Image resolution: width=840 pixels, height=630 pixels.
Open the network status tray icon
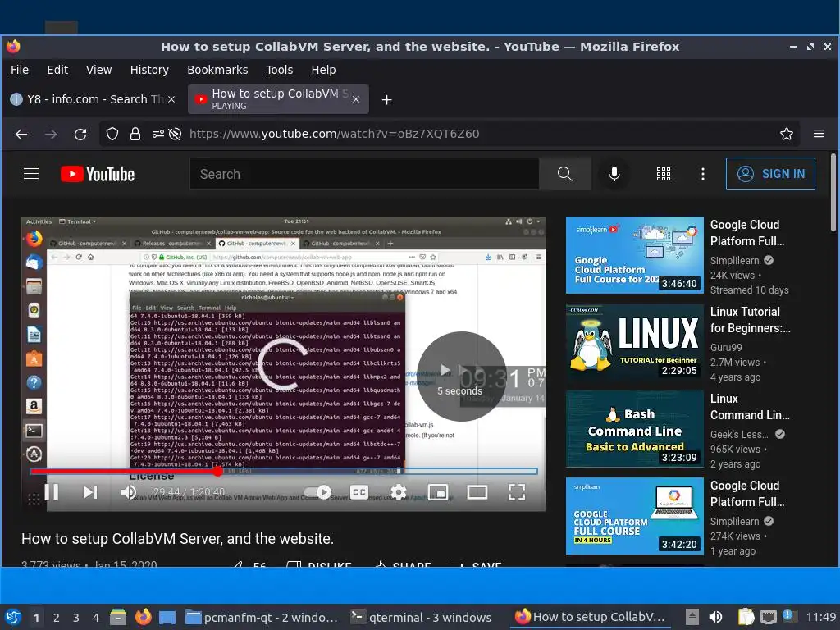pyautogui.click(x=768, y=617)
